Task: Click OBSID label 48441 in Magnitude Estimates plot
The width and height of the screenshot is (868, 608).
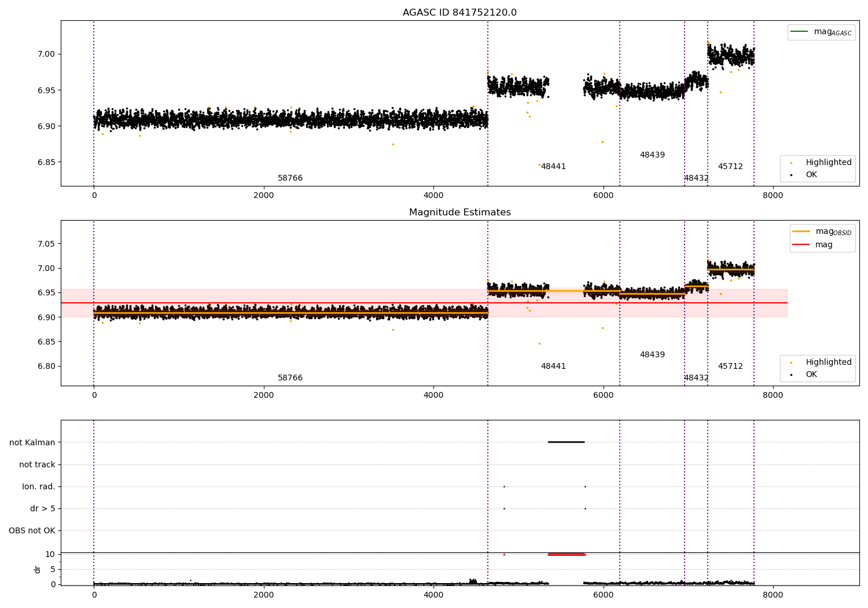Action: (x=553, y=367)
